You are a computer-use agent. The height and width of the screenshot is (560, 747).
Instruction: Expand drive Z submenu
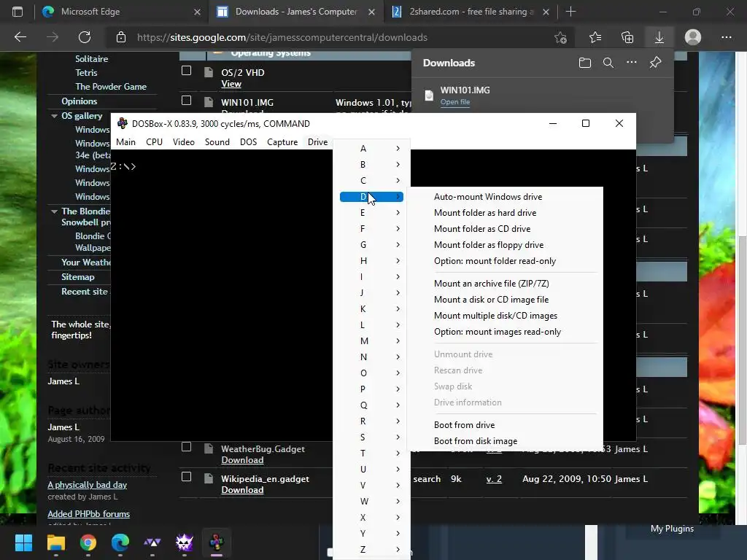pos(371,550)
